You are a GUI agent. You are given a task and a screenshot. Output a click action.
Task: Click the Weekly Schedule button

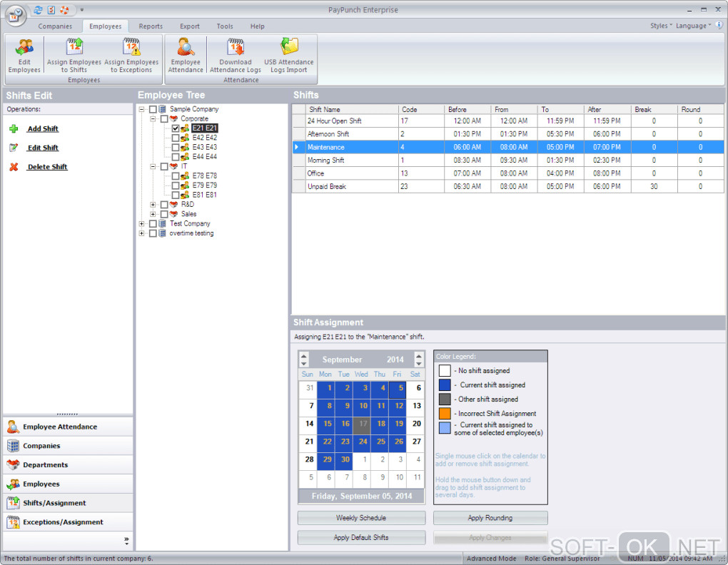[361, 518]
